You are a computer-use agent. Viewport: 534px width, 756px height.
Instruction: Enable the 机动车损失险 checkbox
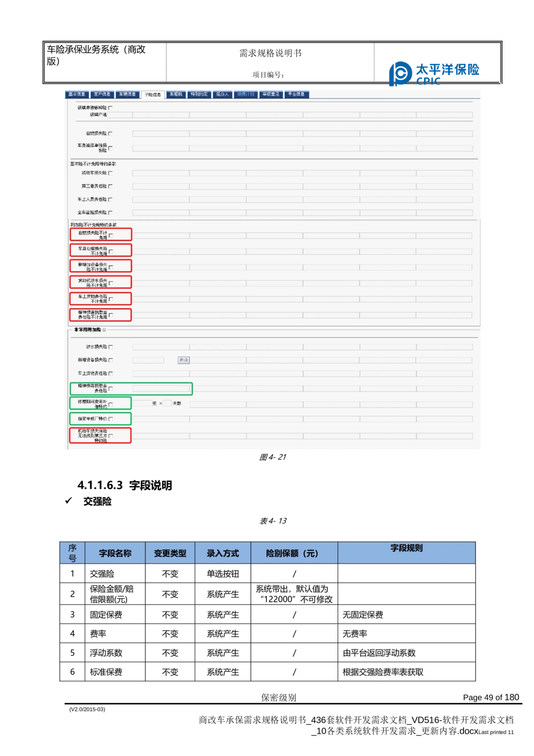tap(111, 173)
